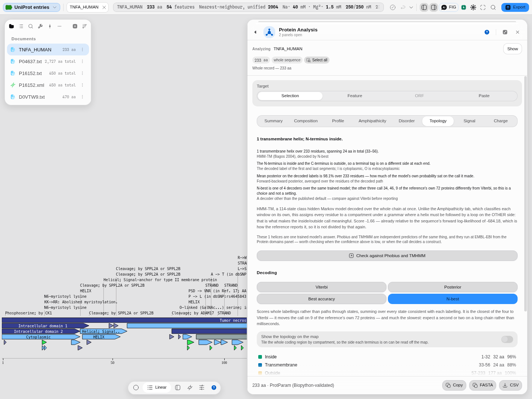This screenshot has height=399, width=532.
Task: Click the fullscreen frame icon in toolbar
Action: (483, 7)
